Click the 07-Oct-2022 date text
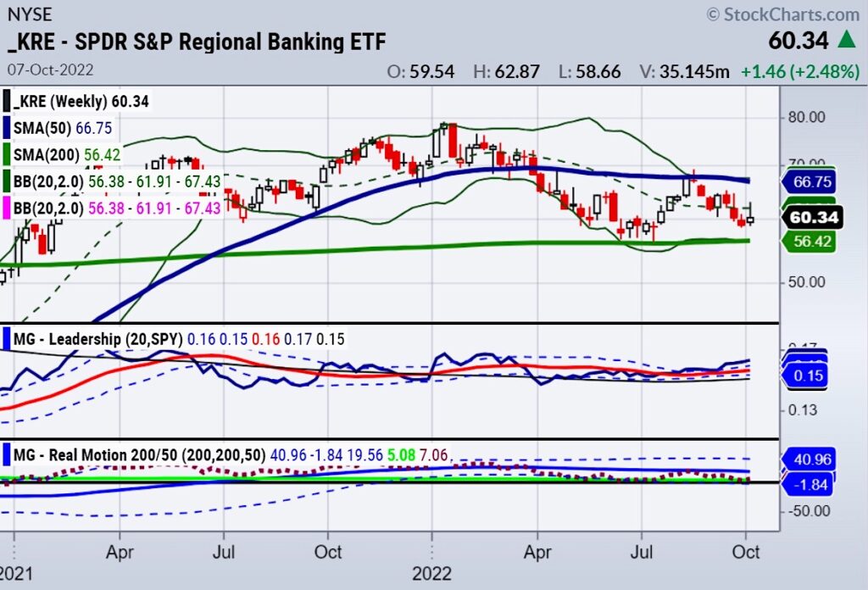This screenshot has height=590, width=868. 50,70
